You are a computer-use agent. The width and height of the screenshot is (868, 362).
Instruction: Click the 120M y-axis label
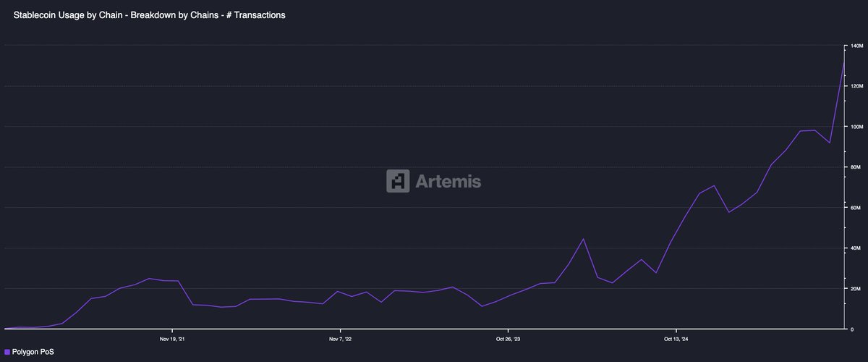point(857,86)
